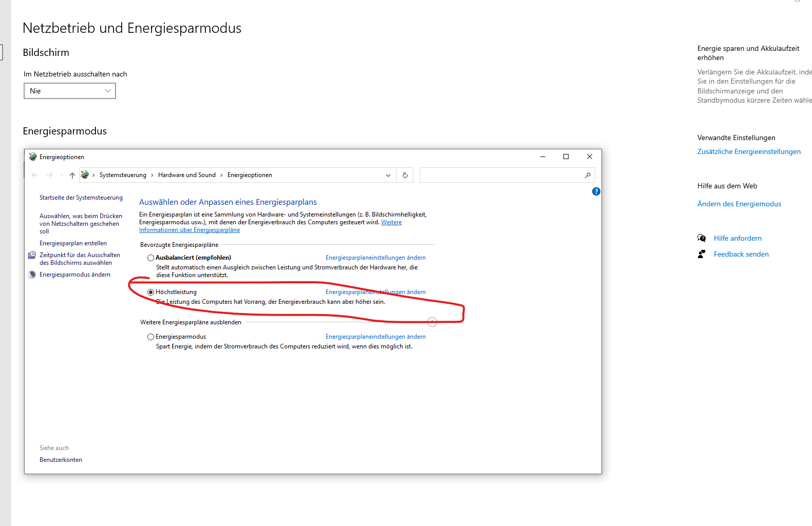Click the Feedback senden person icon
Image resolution: width=812 pixels, height=526 pixels.
point(702,254)
